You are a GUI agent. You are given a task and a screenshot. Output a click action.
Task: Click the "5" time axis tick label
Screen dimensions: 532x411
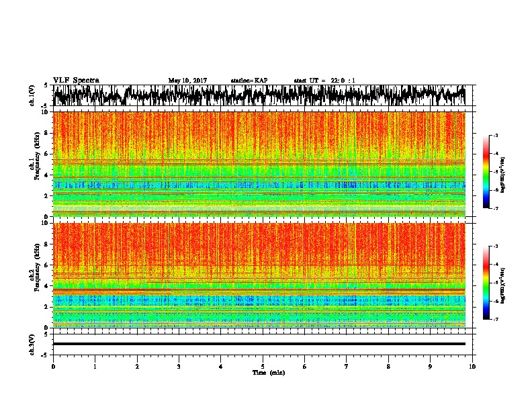[263, 367]
